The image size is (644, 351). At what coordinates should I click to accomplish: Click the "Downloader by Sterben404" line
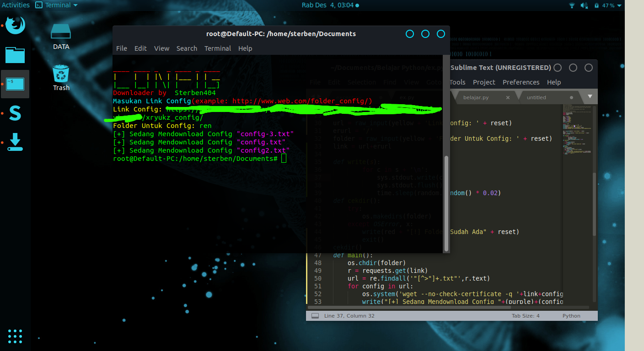[164, 93]
